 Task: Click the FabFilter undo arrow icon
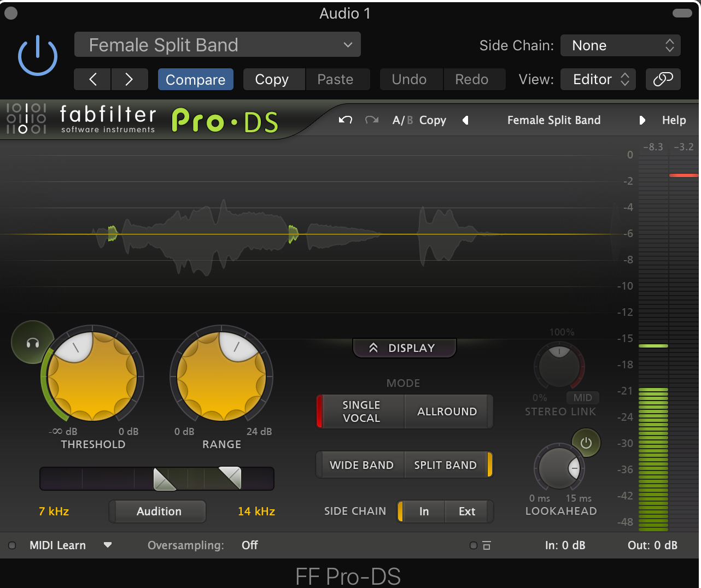click(345, 120)
